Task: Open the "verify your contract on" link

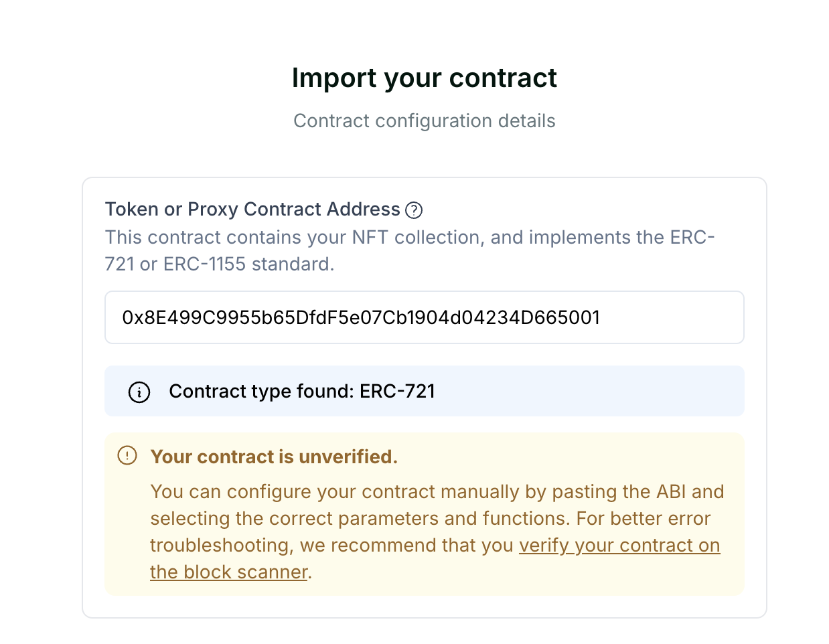Action: click(619, 546)
